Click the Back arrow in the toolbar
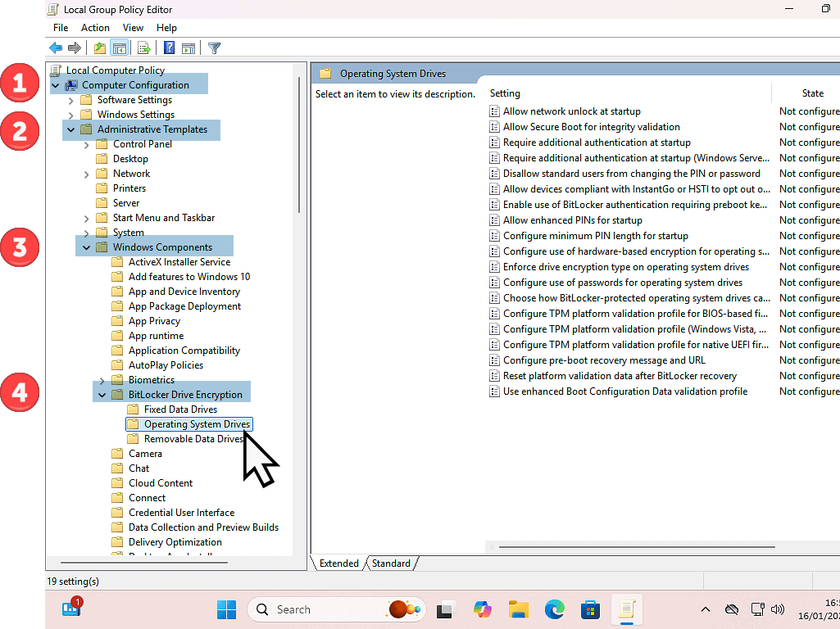 pyautogui.click(x=56, y=48)
